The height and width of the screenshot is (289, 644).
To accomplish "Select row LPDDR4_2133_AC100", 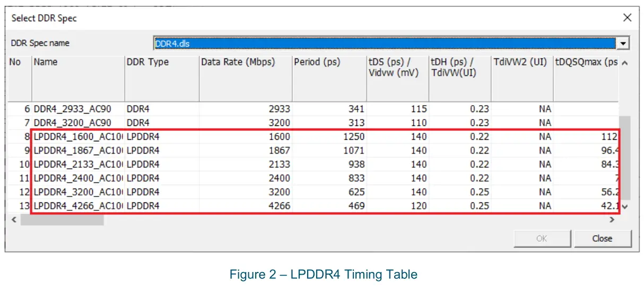I will pyautogui.click(x=313, y=164).
